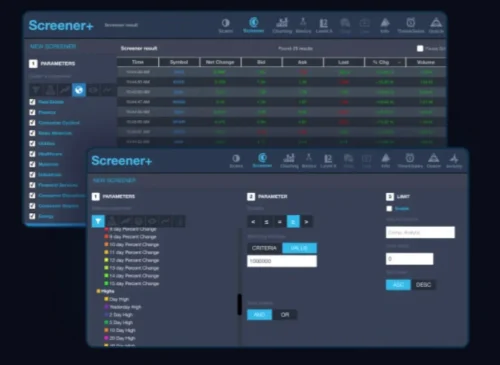Select the AND condition toggle
Screen dimensions: 500x365
click(x=259, y=315)
